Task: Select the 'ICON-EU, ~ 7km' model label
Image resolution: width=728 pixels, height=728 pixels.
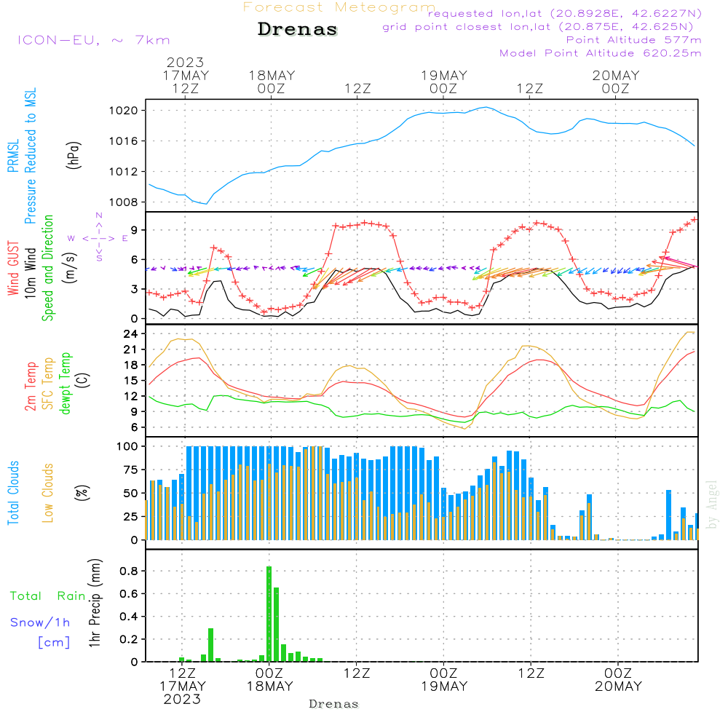Action: [x=94, y=40]
